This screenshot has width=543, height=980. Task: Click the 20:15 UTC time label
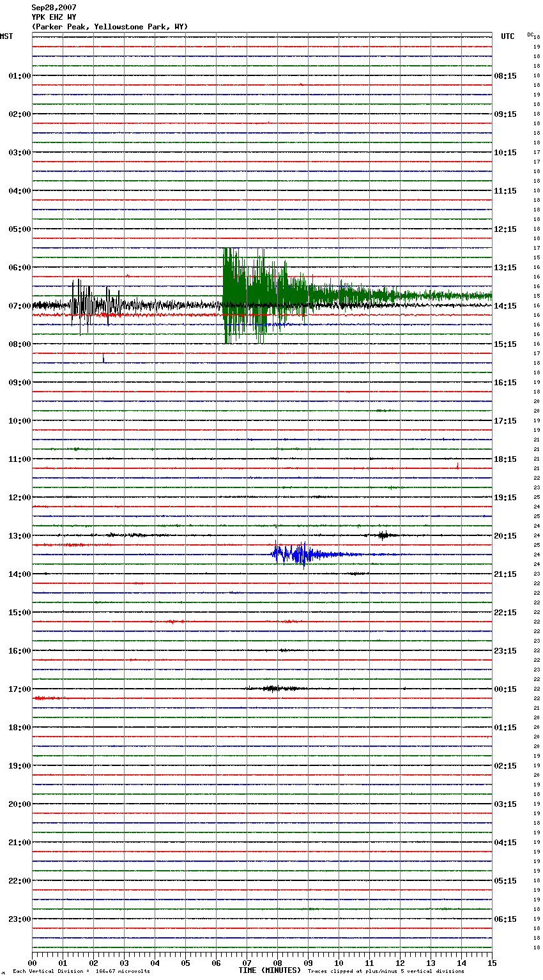click(x=505, y=536)
